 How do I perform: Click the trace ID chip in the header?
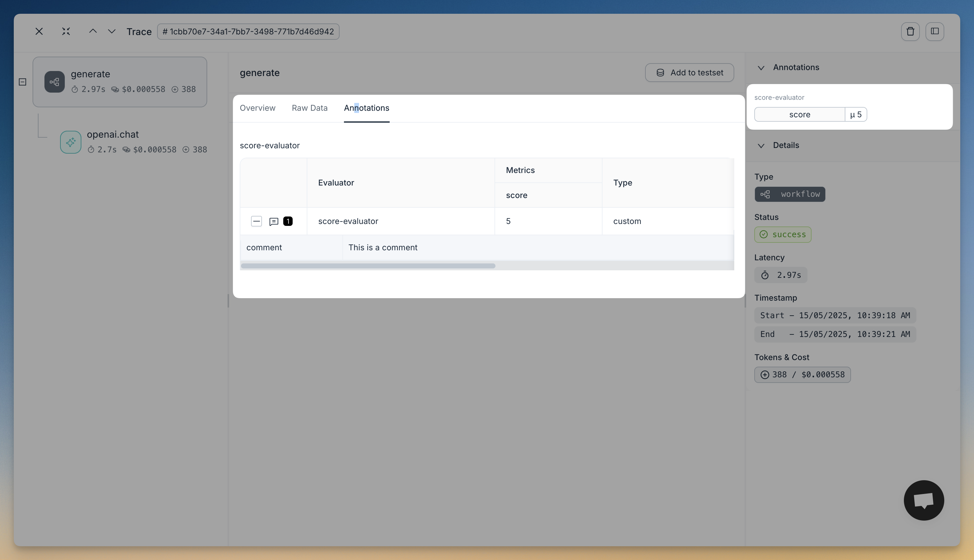[248, 32]
